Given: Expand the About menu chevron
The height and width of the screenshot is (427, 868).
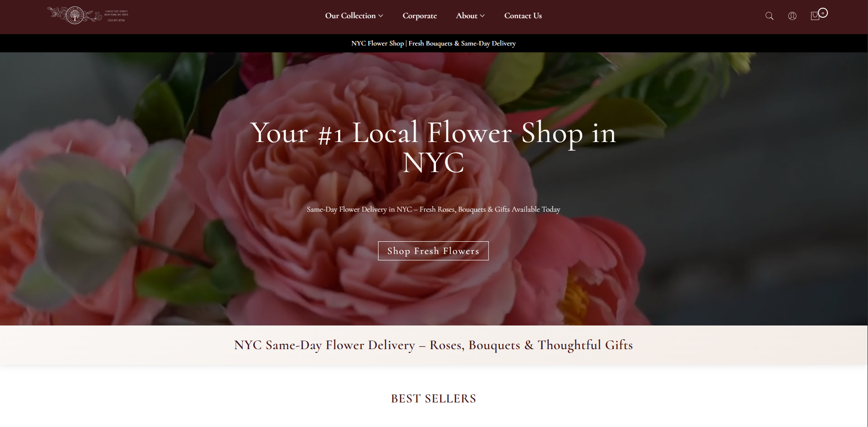Looking at the screenshot, I should point(482,16).
